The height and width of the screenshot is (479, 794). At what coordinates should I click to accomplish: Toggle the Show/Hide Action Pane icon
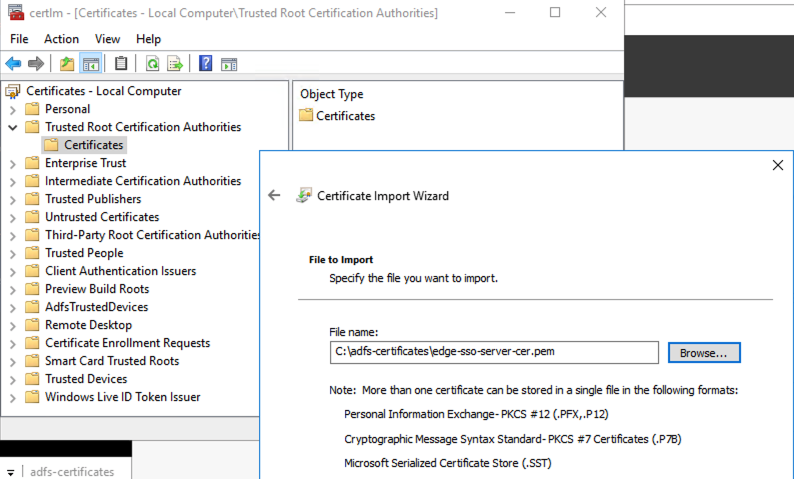pyautogui.click(x=229, y=64)
